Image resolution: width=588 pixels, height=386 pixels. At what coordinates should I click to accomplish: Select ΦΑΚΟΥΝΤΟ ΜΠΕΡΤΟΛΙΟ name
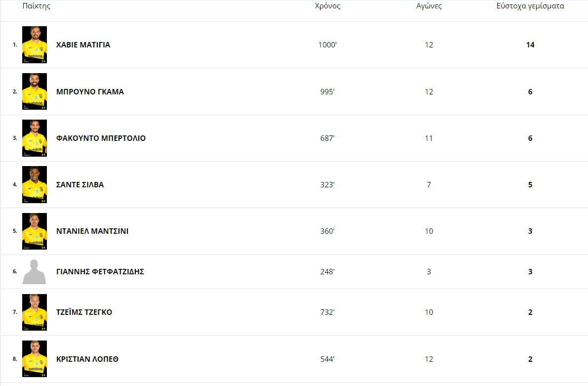click(101, 138)
